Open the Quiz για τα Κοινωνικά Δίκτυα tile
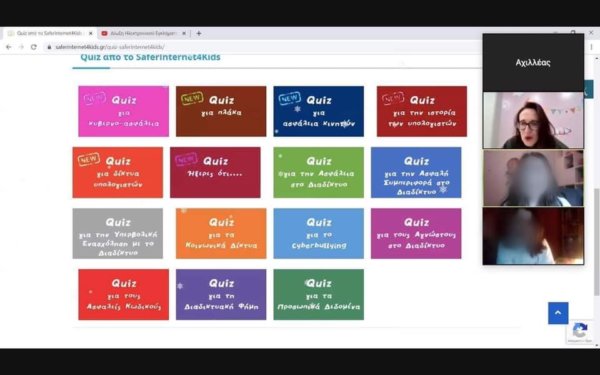The width and height of the screenshot is (600, 375). click(x=221, y=233)
